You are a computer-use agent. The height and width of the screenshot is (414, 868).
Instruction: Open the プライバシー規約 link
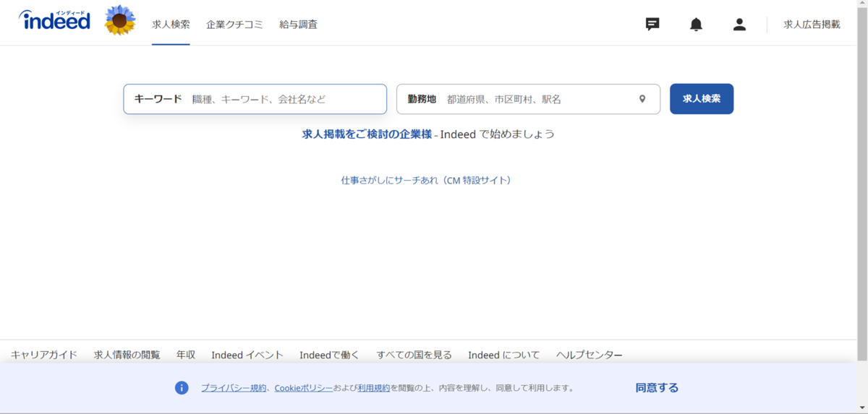click(234, 388)
